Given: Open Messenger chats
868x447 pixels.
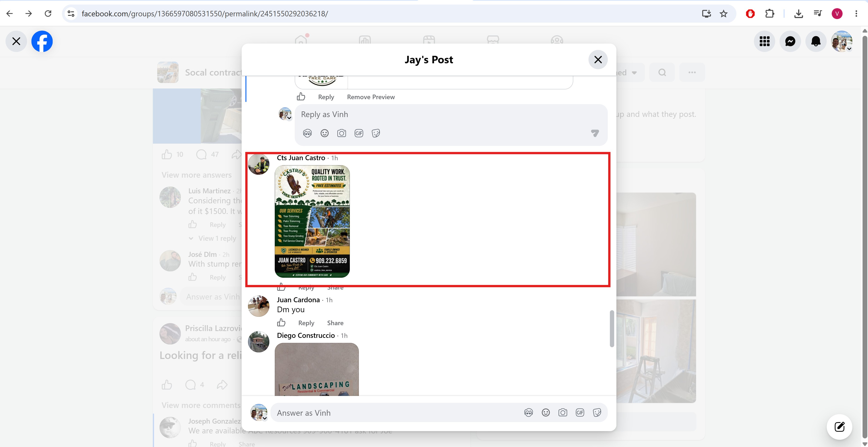Looking at the screenshot, I should coord(790,42).
